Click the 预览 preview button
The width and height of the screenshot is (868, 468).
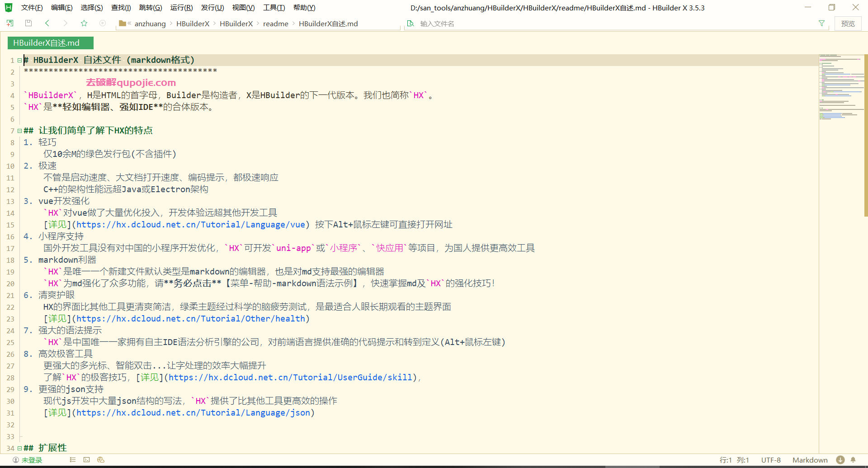[848, 24]
